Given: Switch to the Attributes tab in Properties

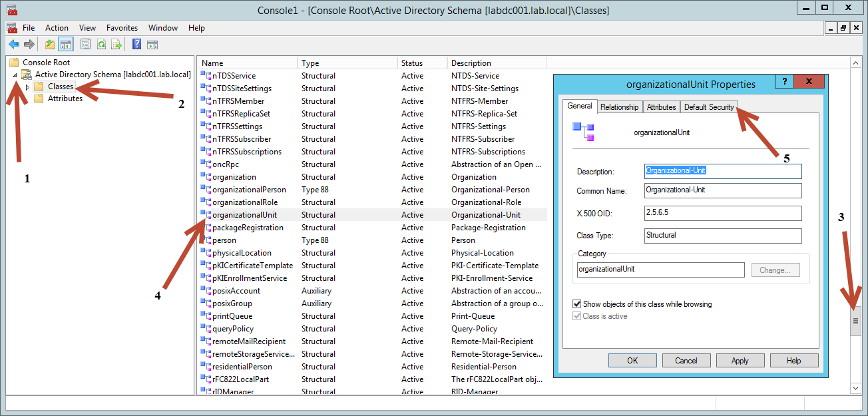Looking at the screenshot, I should click(661, 107).
